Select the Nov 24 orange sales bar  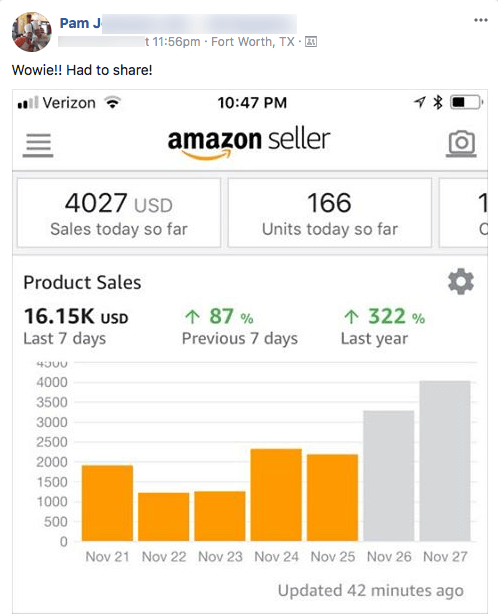coord(276,495)
